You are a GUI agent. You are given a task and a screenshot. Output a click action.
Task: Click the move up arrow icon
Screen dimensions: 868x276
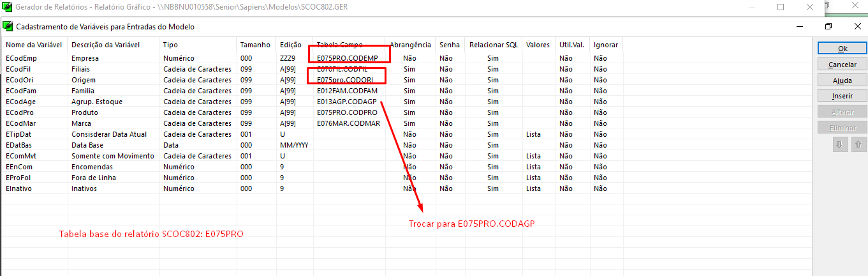pos(858,144)
